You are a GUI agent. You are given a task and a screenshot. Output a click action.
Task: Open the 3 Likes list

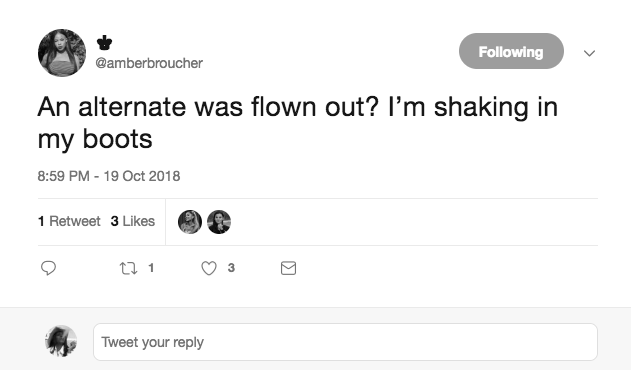[133, 221]
